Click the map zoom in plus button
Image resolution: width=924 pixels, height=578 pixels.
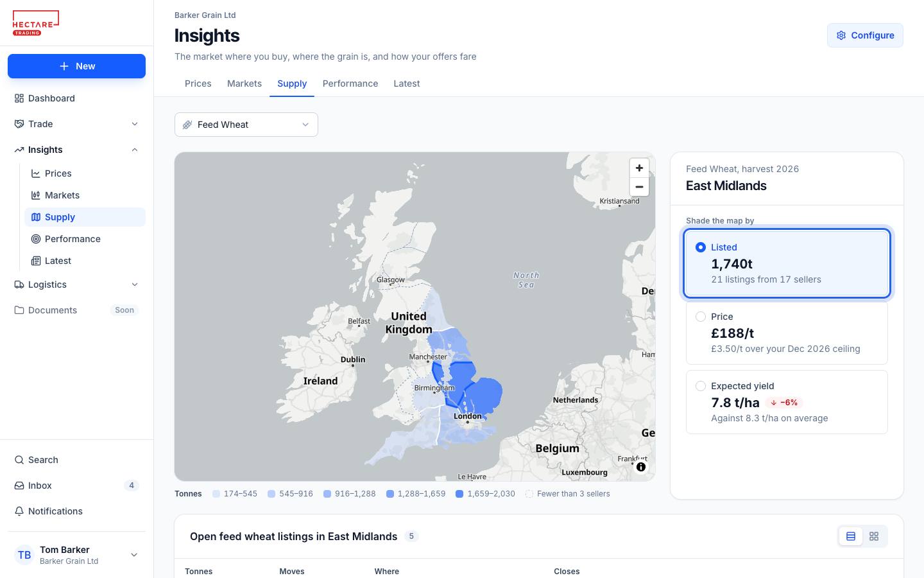point(639,168)
